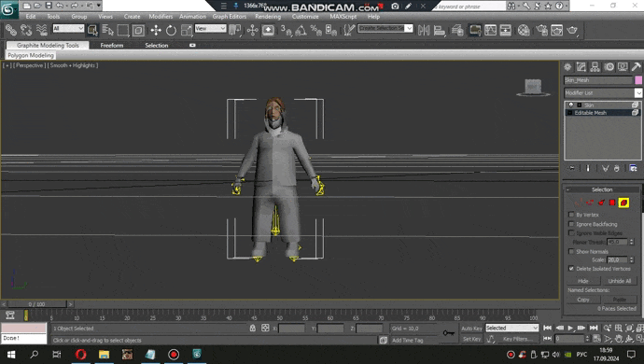Click the Bind to Space Warp tool

[41, 30]
